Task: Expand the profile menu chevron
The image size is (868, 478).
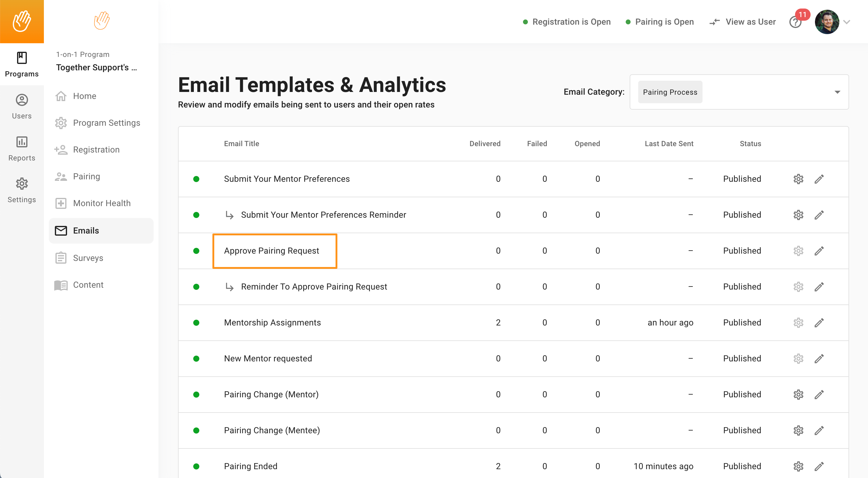Action: 847,22
